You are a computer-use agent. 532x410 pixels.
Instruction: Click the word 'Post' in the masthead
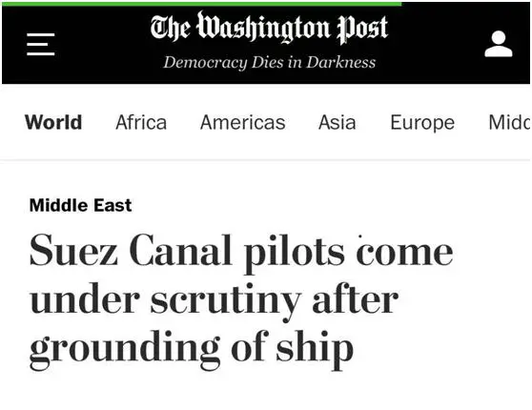click(362, 30)
